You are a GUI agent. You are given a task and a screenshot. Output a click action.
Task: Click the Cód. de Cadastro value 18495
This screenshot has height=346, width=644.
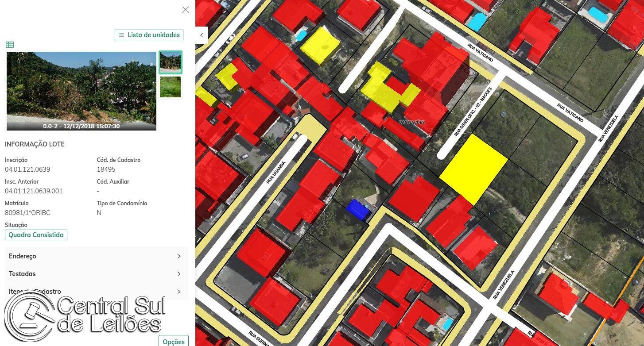pos(106,169)
